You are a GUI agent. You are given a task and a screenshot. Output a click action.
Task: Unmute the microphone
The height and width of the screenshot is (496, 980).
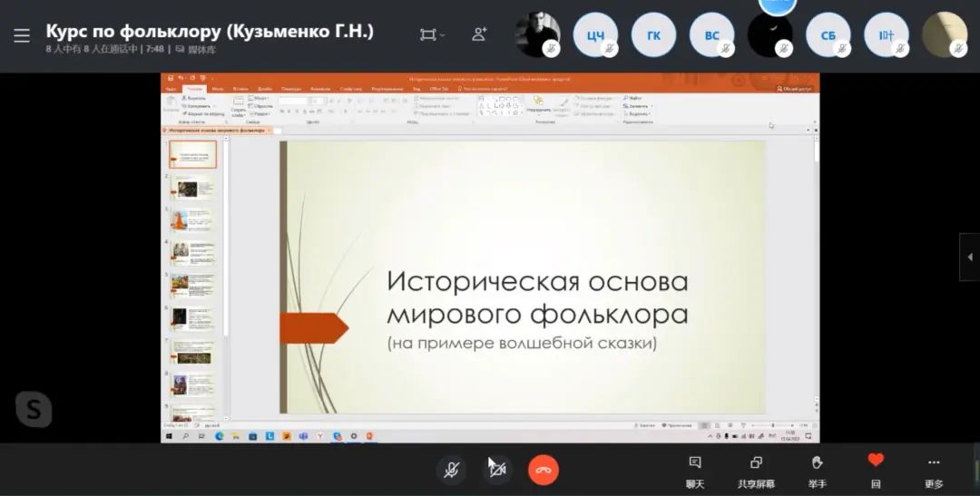[451, 470]
